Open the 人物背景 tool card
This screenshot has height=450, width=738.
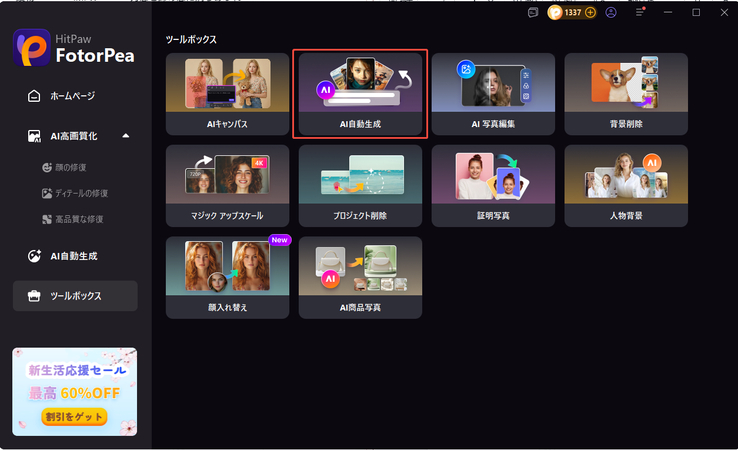tap(626, 186)
